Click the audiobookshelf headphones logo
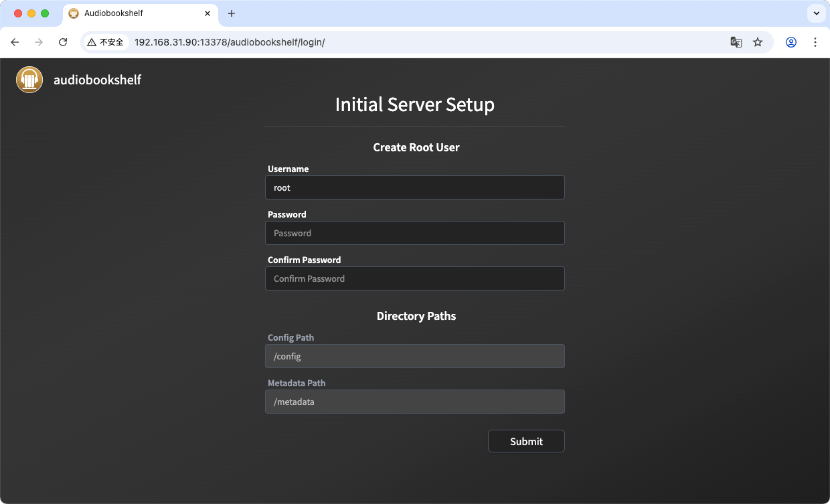830x504 pixels. pos(29,80)
